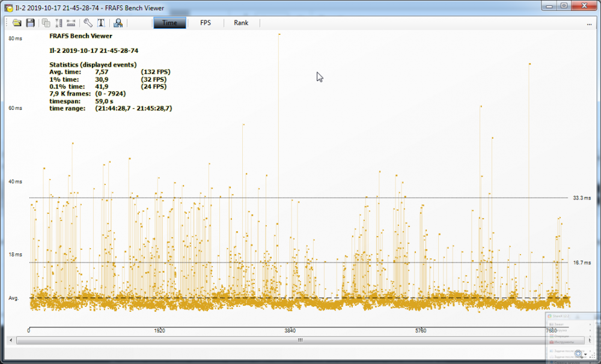
Task: Toggle statistics text with the T icon
Action: coord(100,23)
